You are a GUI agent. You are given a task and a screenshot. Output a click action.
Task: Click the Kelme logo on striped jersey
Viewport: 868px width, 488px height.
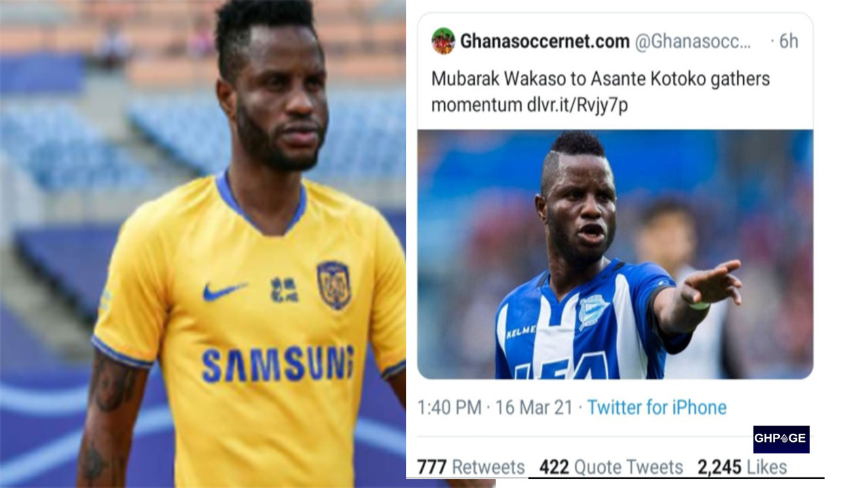(x=521, y=331)
